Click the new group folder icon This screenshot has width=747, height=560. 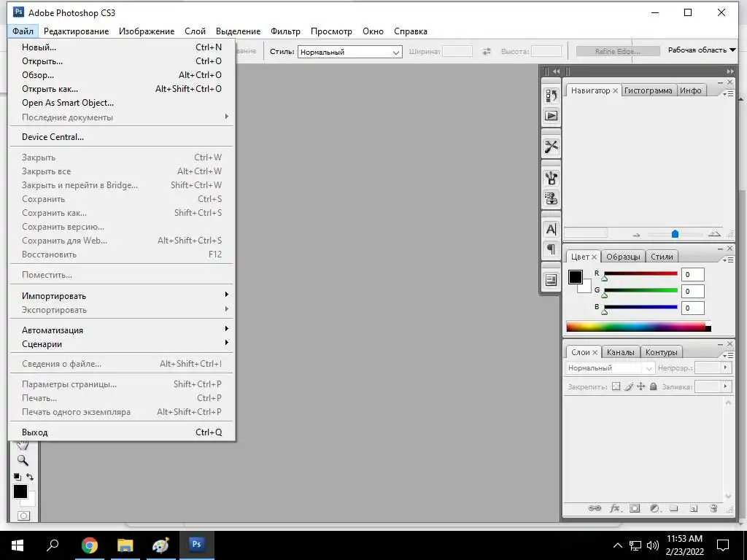[673, 508]
